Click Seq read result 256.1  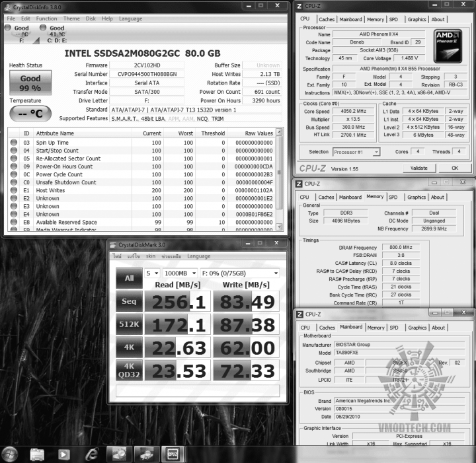click(x=178, y=301)
